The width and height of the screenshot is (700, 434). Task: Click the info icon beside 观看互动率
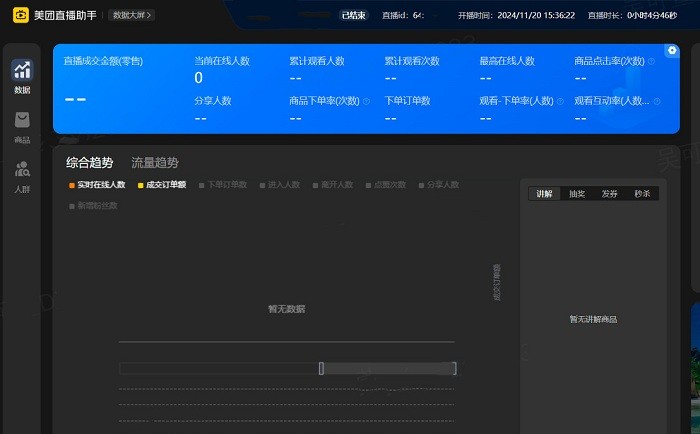tap(657, 101)
